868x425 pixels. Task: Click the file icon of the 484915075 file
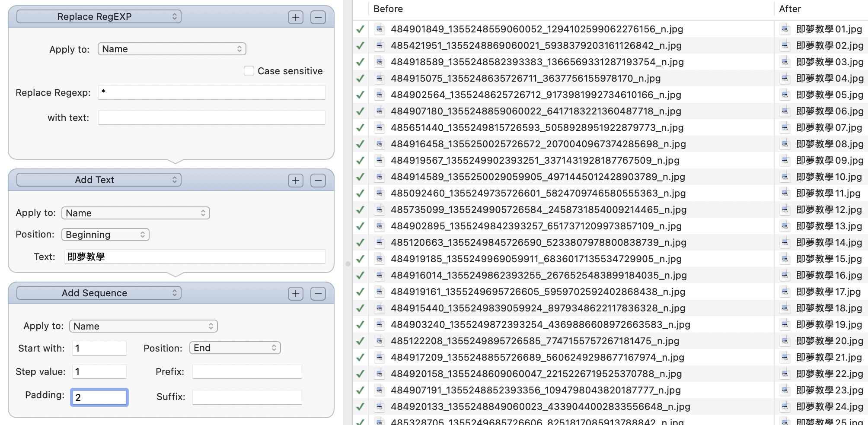380,78
